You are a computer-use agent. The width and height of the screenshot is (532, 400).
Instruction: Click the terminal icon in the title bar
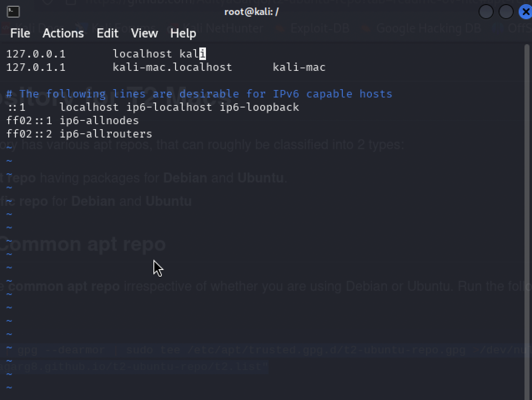[x=13, y=12]
